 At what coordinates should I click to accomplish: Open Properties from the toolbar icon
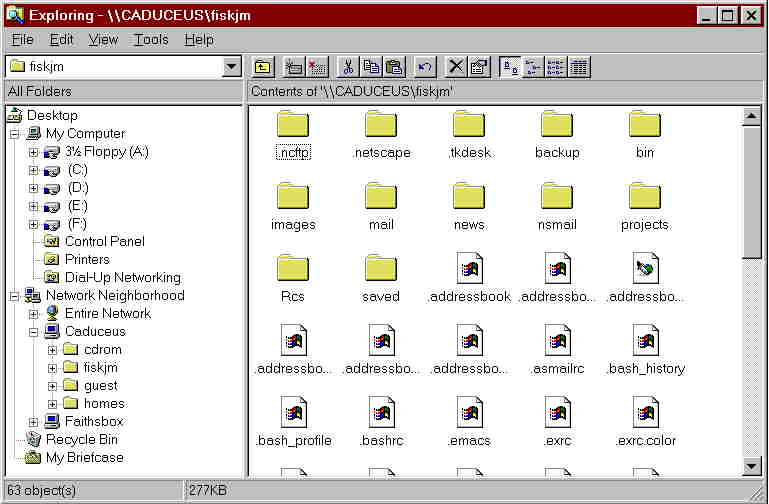click(479, 67)
